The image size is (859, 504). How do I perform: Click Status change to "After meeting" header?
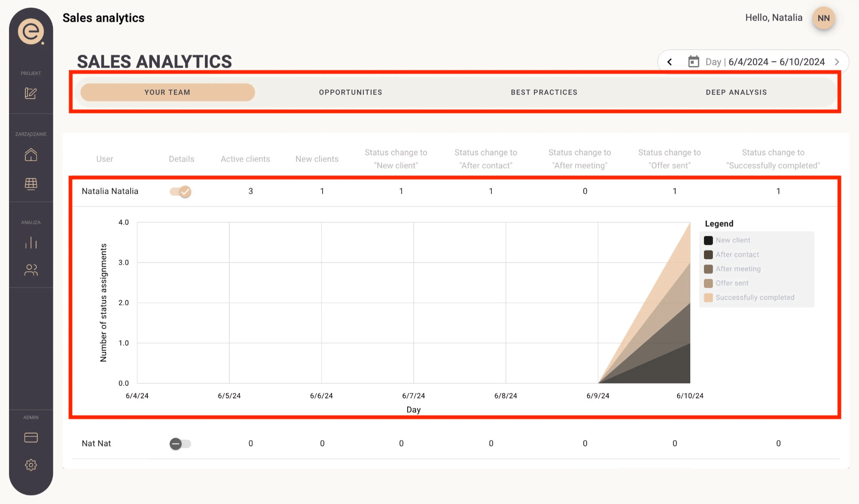pyautogui.click(x=580, y=159)
